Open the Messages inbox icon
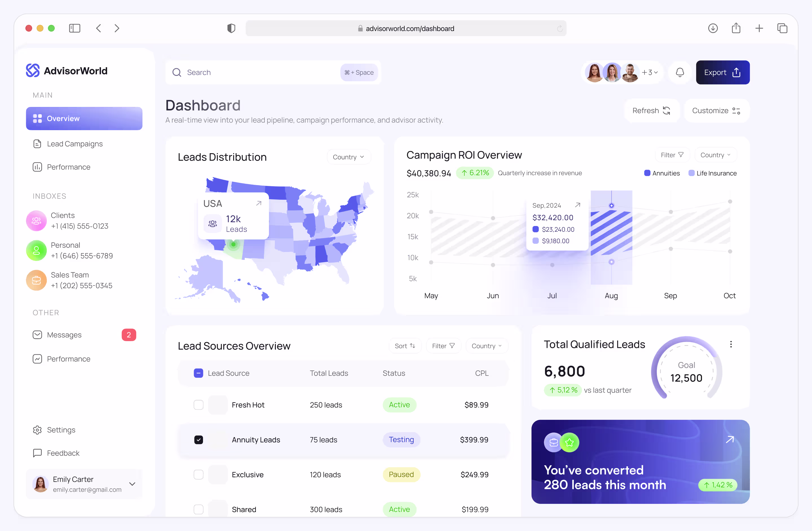The image size is (812, 531). (x=37, y=335)
